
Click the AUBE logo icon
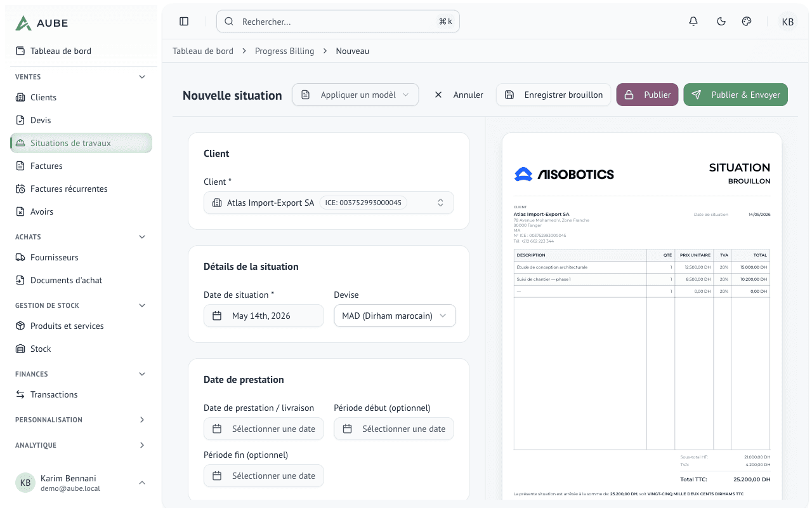23,23
